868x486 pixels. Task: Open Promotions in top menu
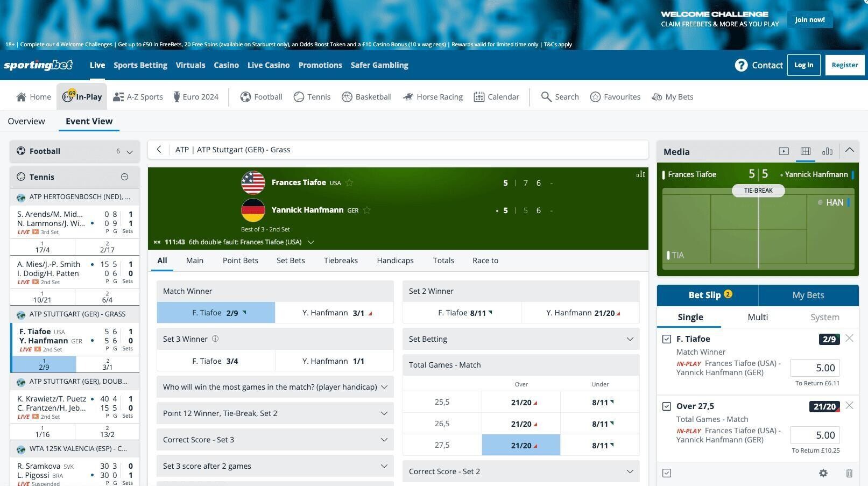pyautogui.click(x=320, y=65)
